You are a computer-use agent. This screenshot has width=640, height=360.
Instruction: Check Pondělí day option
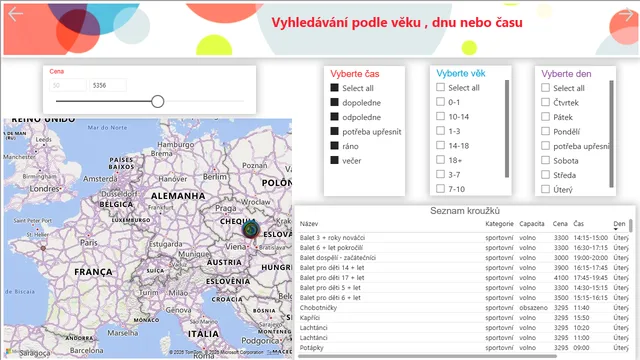545,131
